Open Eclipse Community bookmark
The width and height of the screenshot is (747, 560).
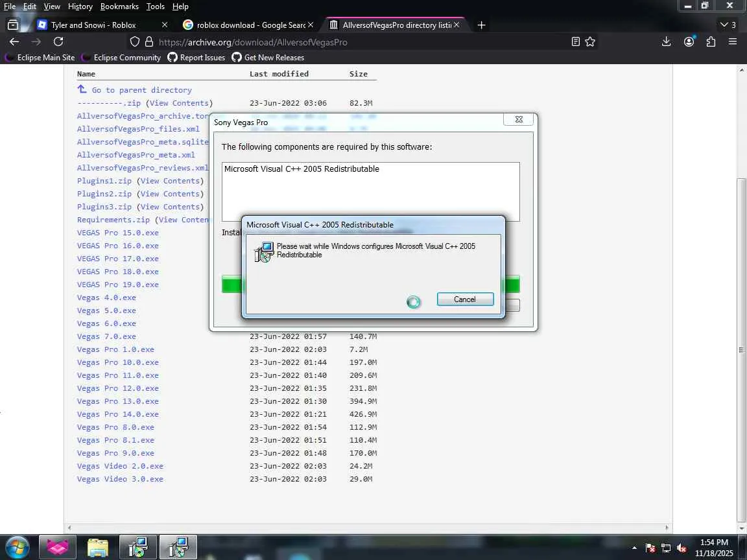(x=122, y=58)
